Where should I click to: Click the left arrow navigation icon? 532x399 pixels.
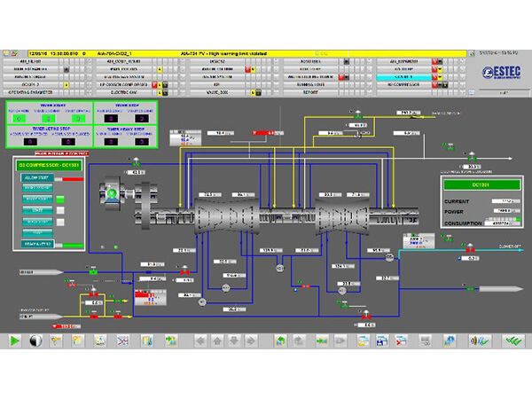pos(200,340)
